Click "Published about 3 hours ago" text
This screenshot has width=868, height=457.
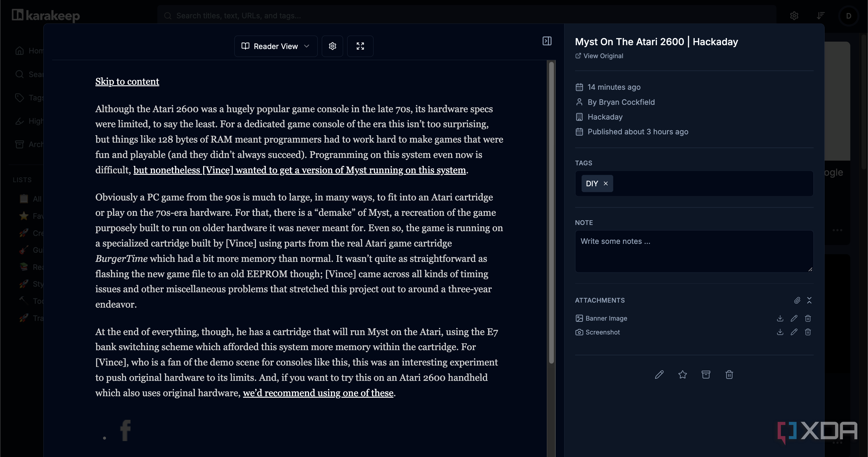tap(638, 132)
